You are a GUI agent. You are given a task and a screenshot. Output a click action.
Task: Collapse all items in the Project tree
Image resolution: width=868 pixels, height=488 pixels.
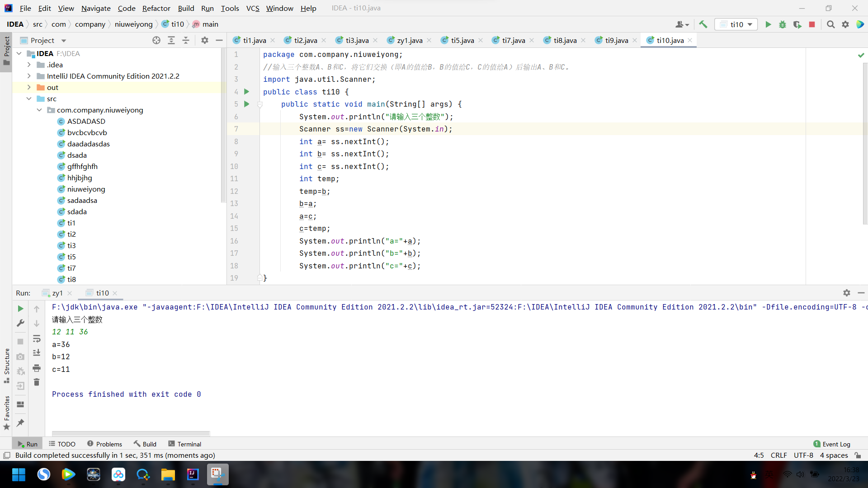click(186, 40)
